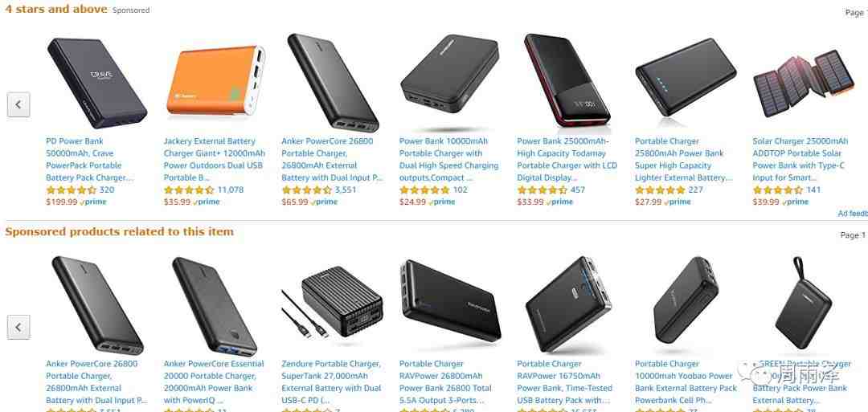View the 457 ratings for Todamay power bank
This screenshot has width=868, height=412.
tap(577, 190)
